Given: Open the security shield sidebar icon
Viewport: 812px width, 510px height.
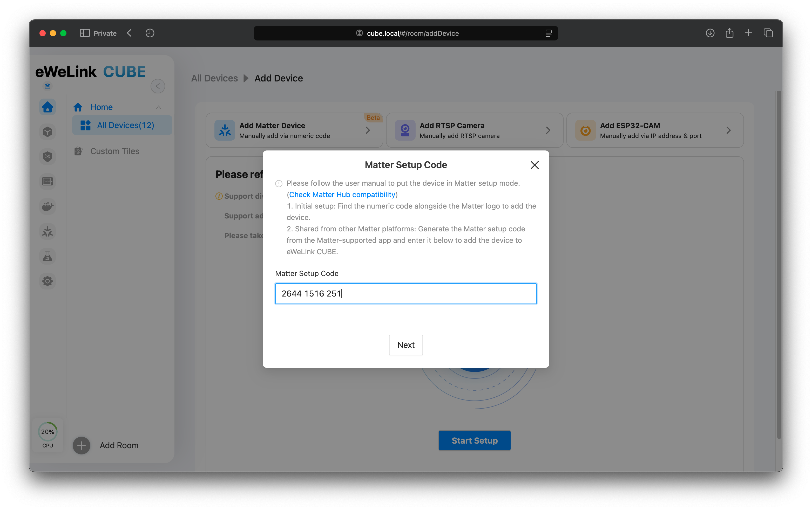Looking at the screenshot, I should (x=48, y=156).
